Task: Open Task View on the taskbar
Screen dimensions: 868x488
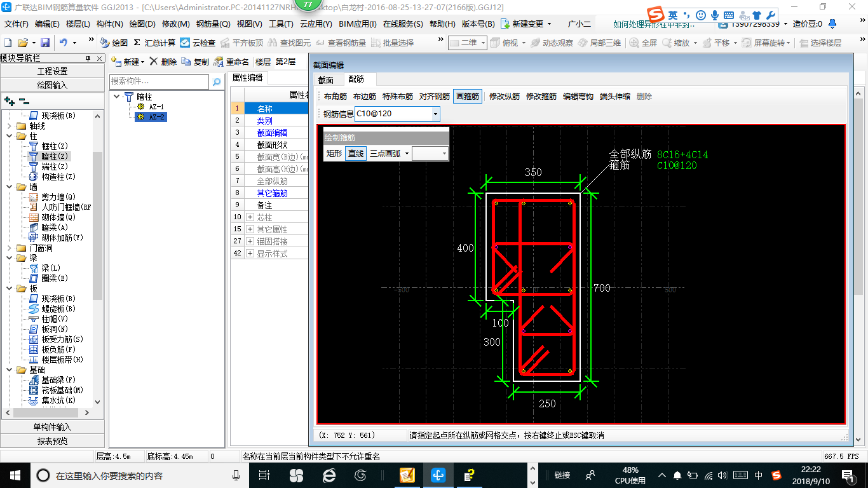Action: pos(264,475)
